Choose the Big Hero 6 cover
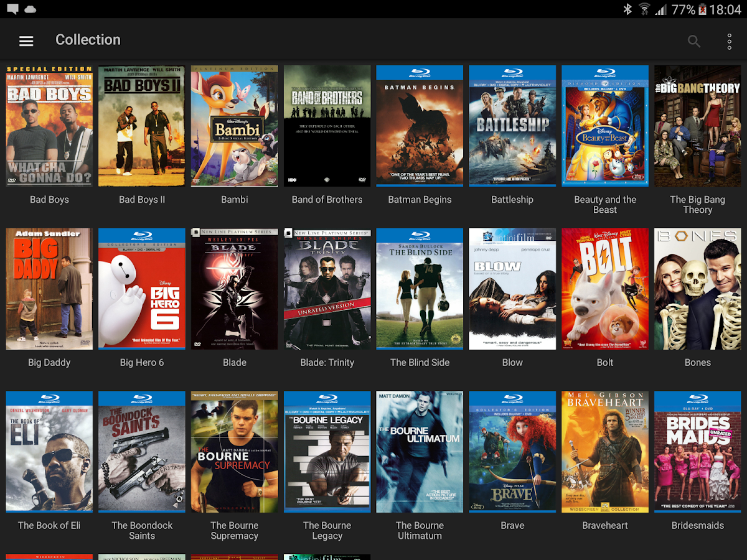747x560 pixels. point(142,289)
